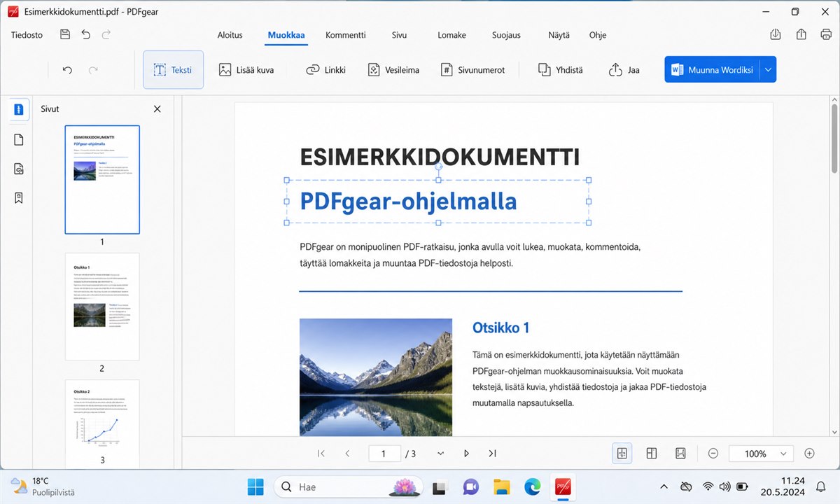
Task: Click the blank page sidebar icon
Action: click(19, 139)
